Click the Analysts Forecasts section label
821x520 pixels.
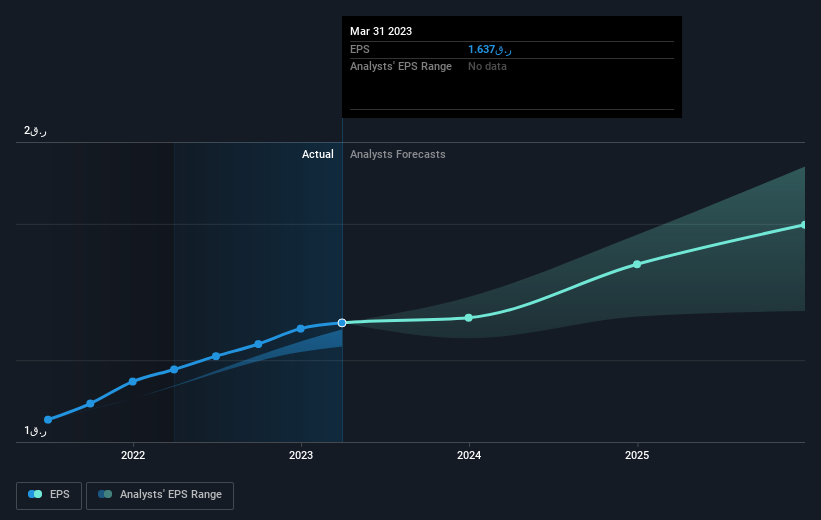tap(397, 154)
